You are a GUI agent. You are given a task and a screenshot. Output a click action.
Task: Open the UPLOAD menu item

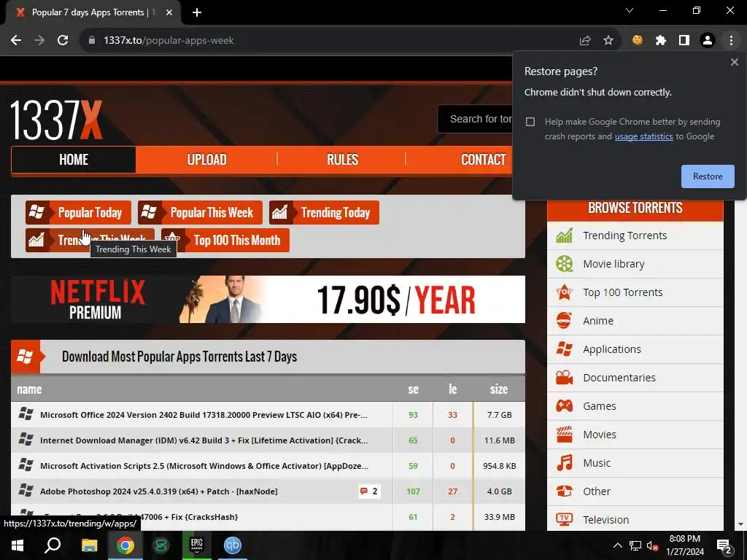206,160
